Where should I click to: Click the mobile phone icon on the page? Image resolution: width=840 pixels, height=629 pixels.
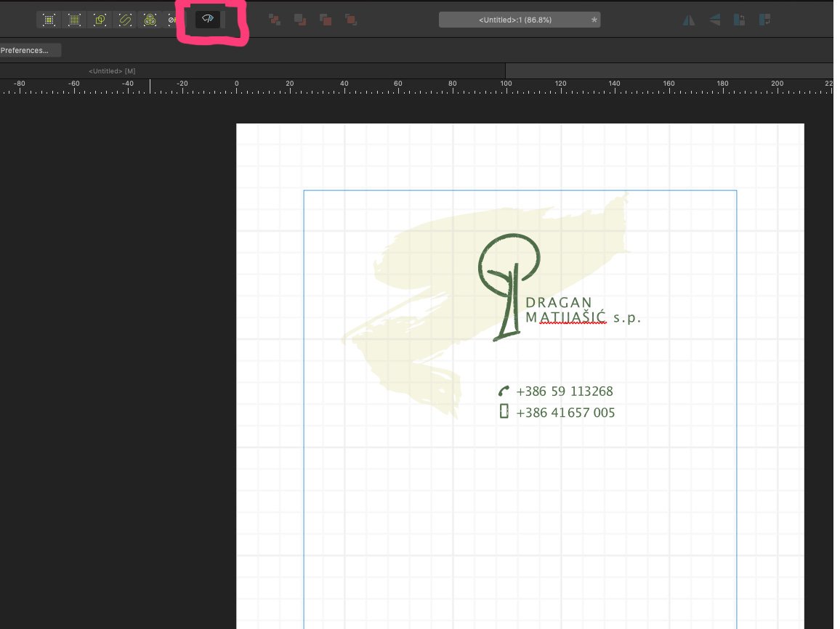504,411
